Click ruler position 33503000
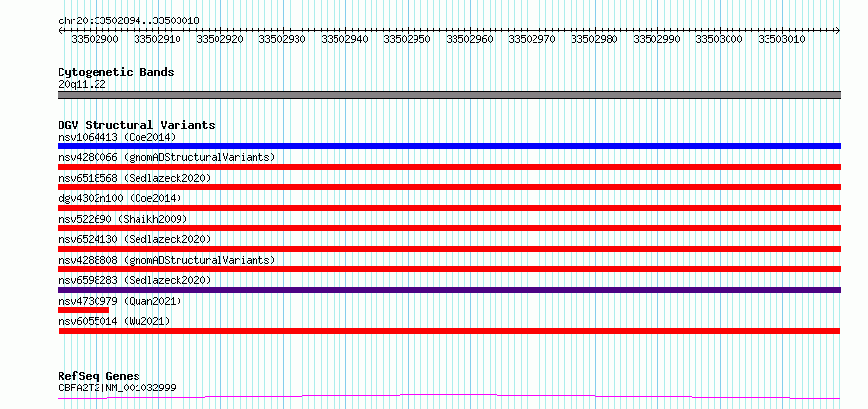The image size is (868, 409). (x=719, y=39)
